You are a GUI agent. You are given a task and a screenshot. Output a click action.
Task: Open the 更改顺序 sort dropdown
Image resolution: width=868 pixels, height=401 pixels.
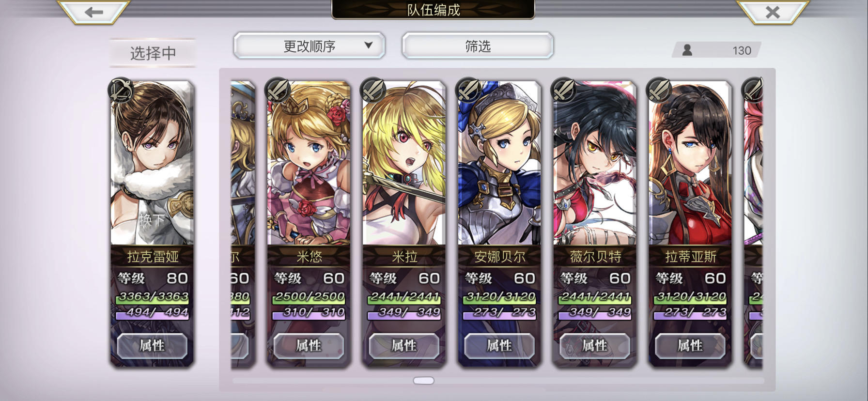(309, 46)
